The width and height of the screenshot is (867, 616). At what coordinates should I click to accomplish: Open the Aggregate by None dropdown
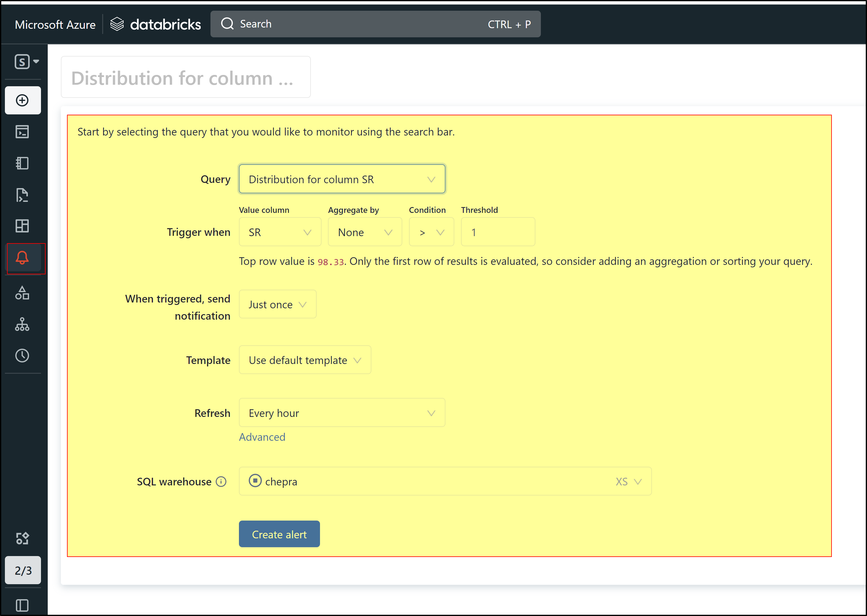click(365, 232)
